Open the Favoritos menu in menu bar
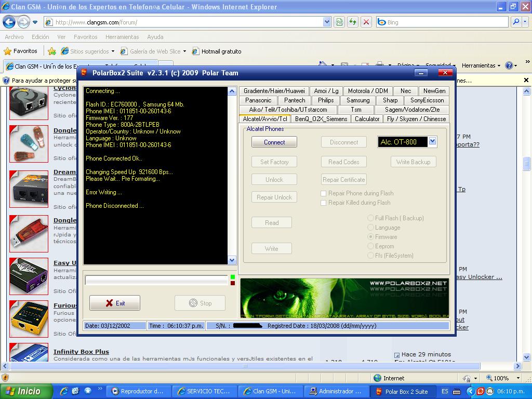This screenshot has height=399, width=532. click(x=86, y=37)
